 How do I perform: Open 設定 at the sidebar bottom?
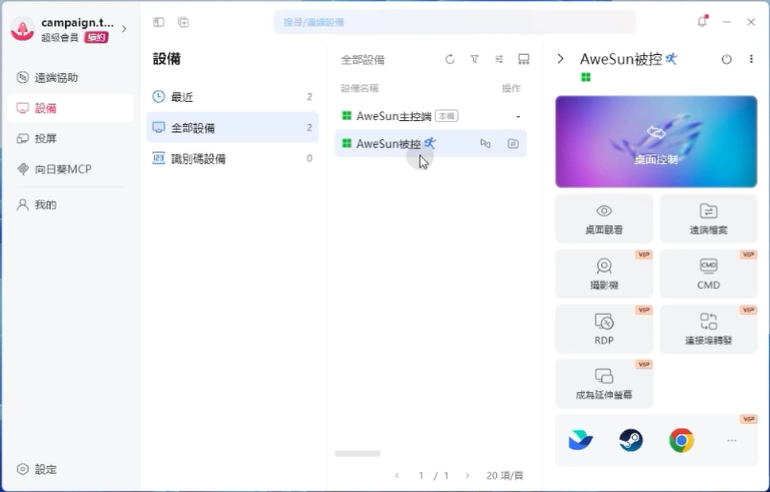click(37, 469)
